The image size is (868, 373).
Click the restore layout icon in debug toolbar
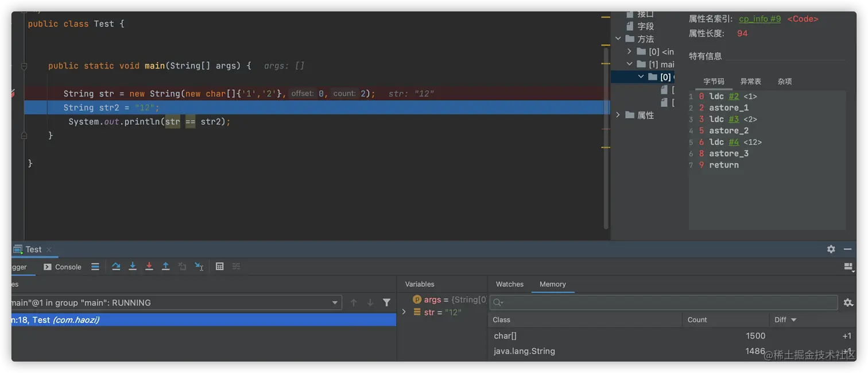click(848, 267)
